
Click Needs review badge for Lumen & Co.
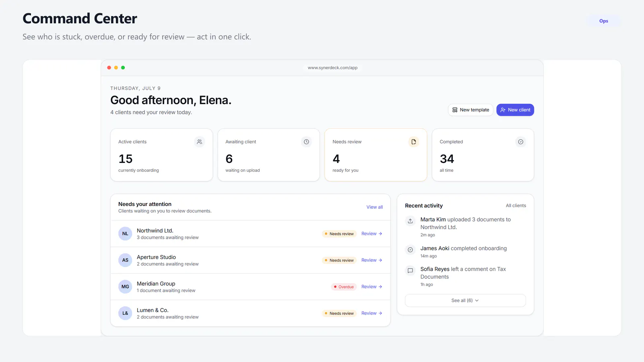339,313
